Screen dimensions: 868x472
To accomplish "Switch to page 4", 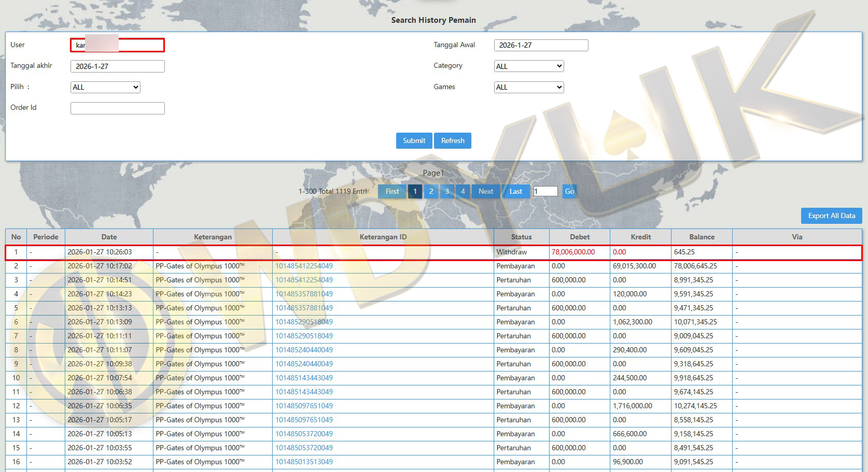I will [x=463, y=191].
